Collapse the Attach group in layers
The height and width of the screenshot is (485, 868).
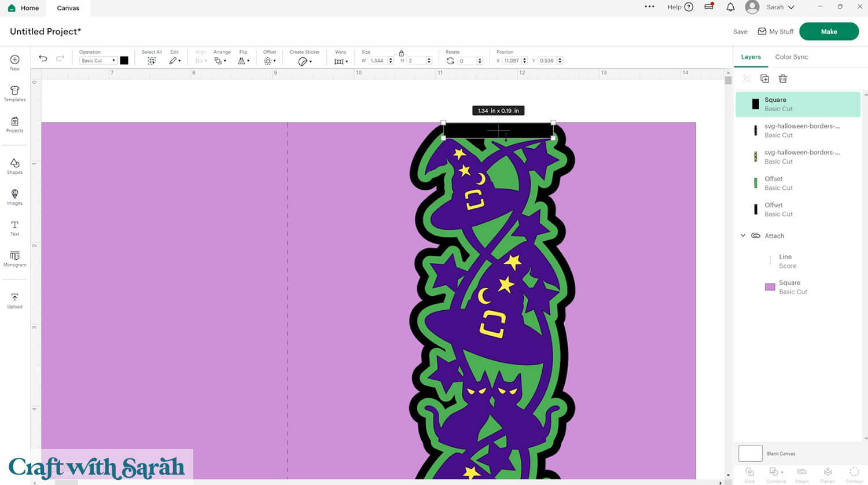pos(743,236)
